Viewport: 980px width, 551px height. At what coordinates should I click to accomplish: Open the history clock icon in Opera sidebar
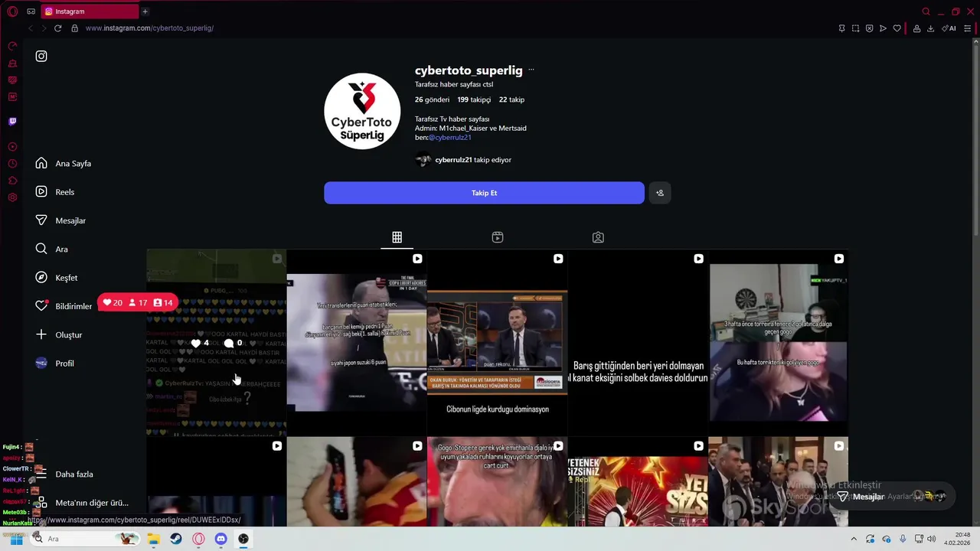pyautogui.click(x=12, y=164)
